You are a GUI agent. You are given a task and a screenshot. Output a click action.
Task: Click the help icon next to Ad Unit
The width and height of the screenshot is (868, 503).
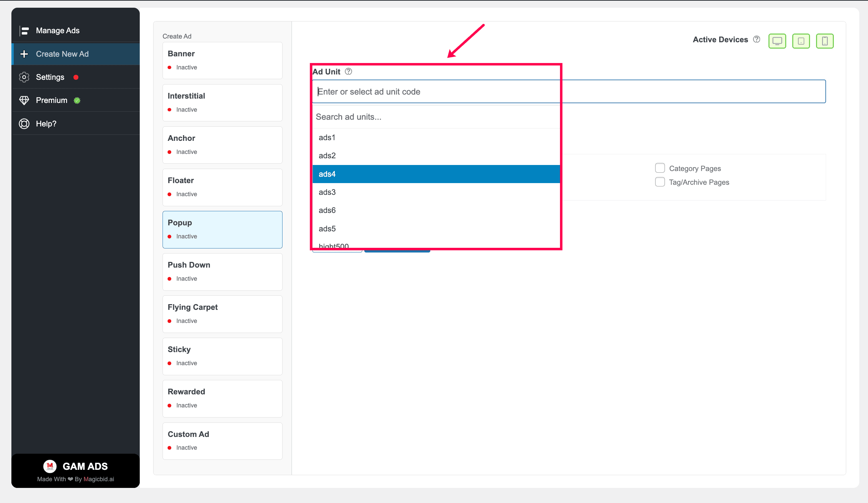349,71
